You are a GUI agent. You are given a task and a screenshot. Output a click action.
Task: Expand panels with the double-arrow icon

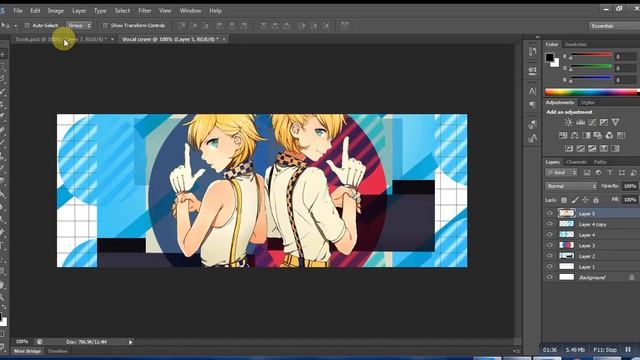coord(537,37)
